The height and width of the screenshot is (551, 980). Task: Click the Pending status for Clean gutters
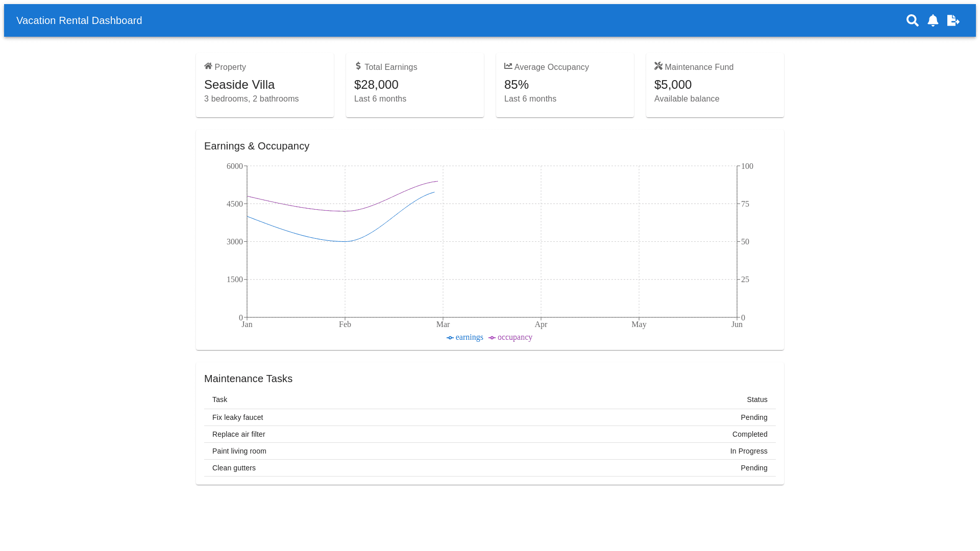(754, 468)
